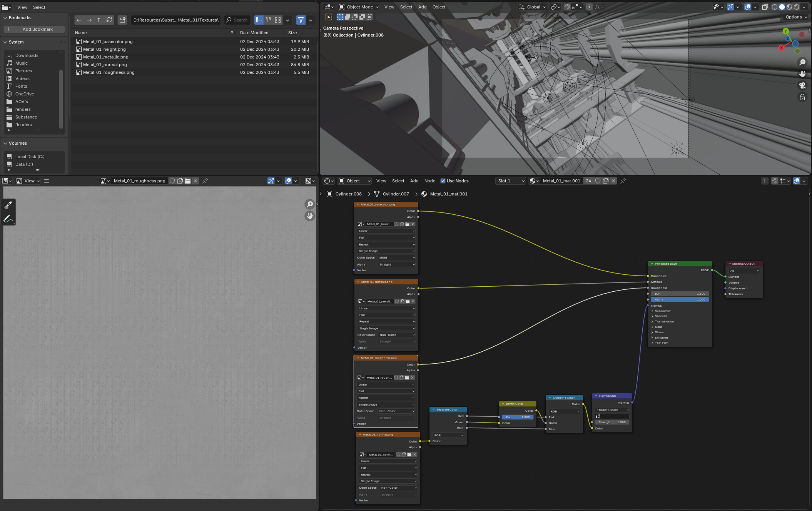Toggle viewport overlays visibility
The width and height of the screenshot is (812, 511).
[748, 7]
